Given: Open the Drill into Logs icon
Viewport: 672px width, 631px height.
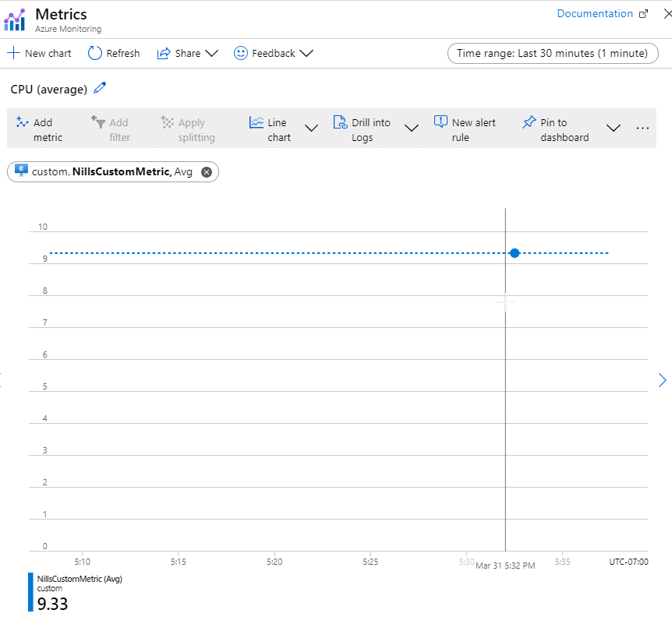Looking at the screenshot, I should point(340,122).
